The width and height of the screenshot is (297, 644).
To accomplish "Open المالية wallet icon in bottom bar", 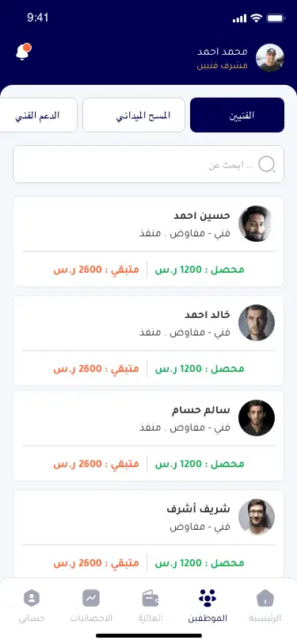I will (150, 599).
